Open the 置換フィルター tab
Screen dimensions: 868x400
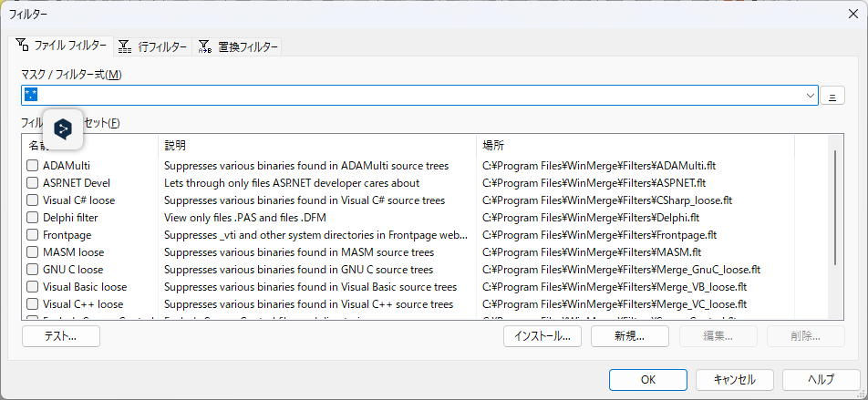[238, 46]
